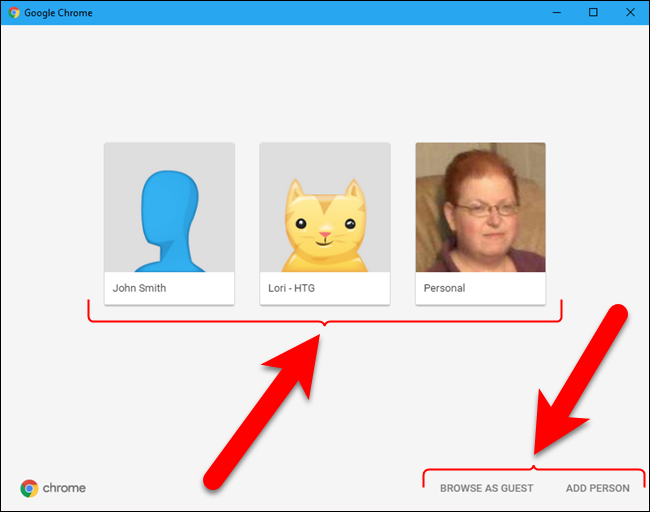Click the Chrome icon in title bar
650x512 pixels.
point(14,13)
